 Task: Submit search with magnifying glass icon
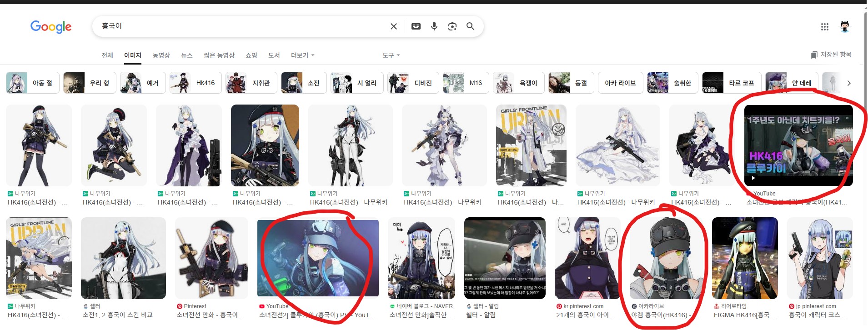click(471, 26)
